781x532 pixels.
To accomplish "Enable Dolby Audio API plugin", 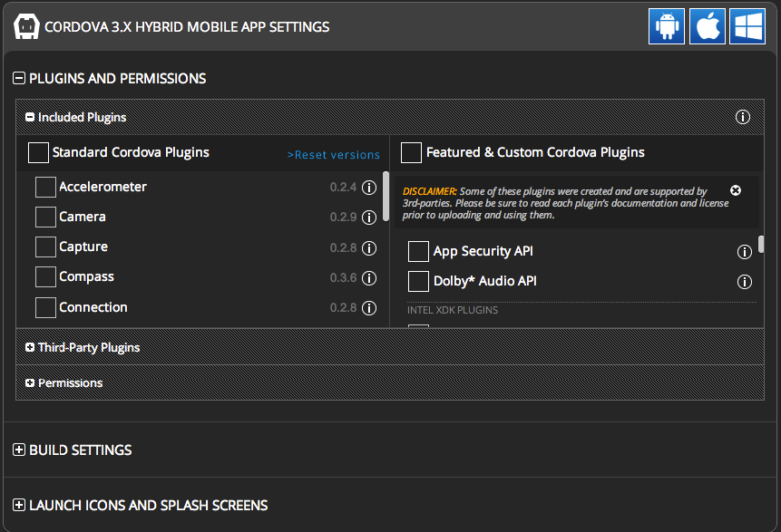I will tap(418, 281).
